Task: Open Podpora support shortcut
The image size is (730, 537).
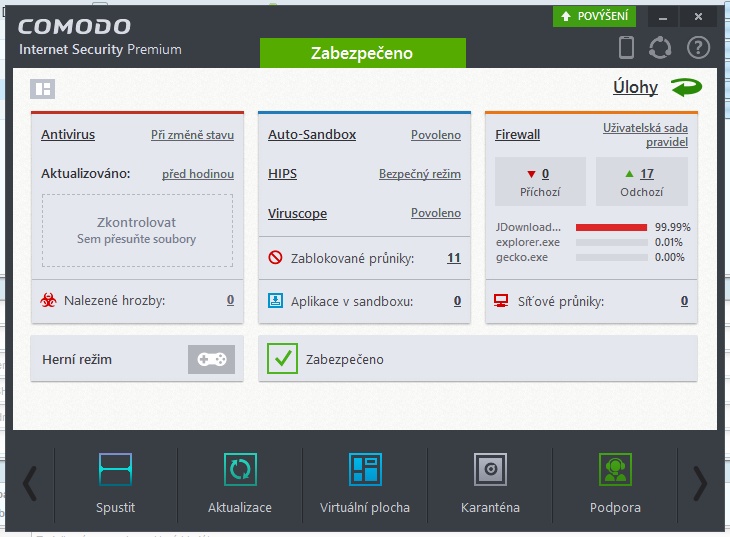Action: pos(615,483)
